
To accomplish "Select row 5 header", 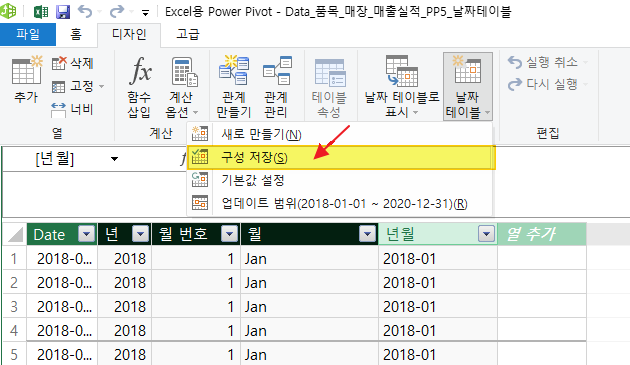I will click(x=14, y=354).
